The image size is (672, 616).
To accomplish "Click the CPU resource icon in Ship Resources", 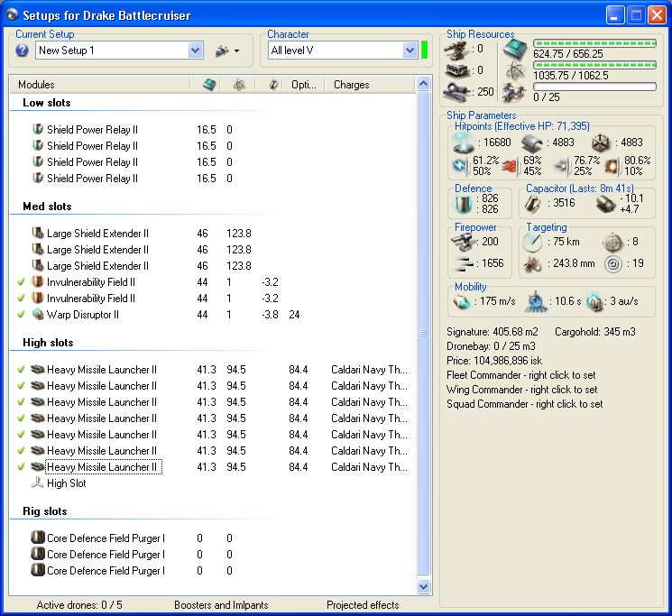I will [515, 50].
